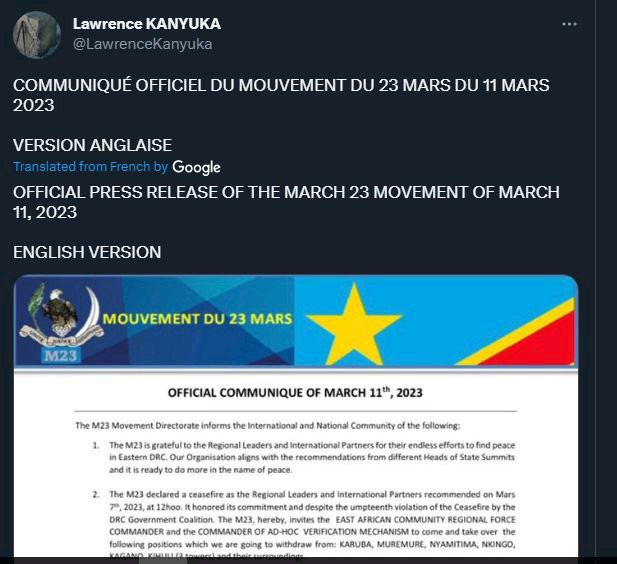Screen dimensions: 617x564
Task: Click Lawrence KANYUKA's profile avatar
Action: point(37,35)
